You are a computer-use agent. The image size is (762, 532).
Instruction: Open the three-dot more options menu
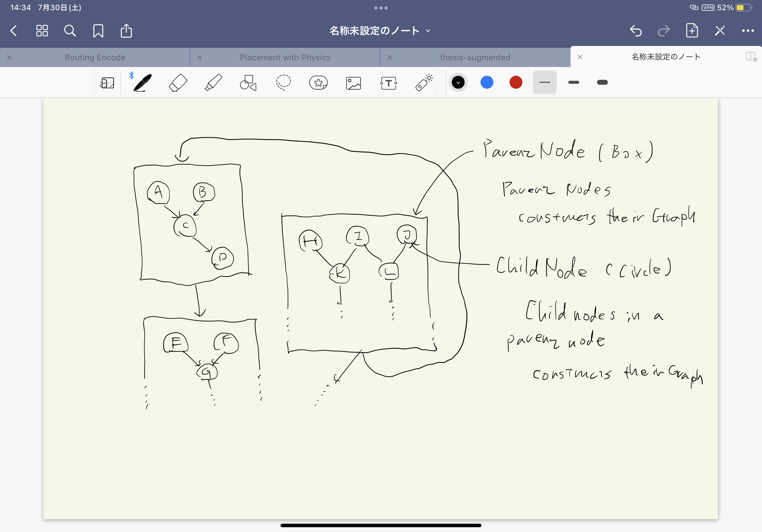point(747,31)
